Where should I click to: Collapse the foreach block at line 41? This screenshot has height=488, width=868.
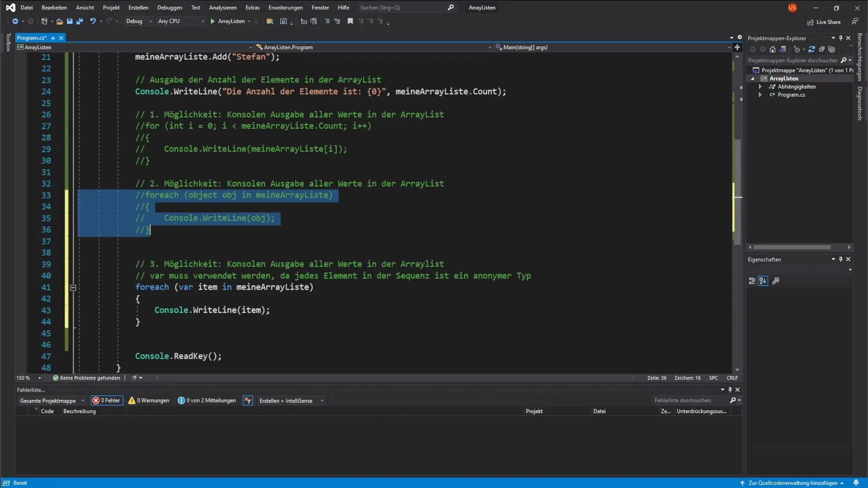coord(73,287)
